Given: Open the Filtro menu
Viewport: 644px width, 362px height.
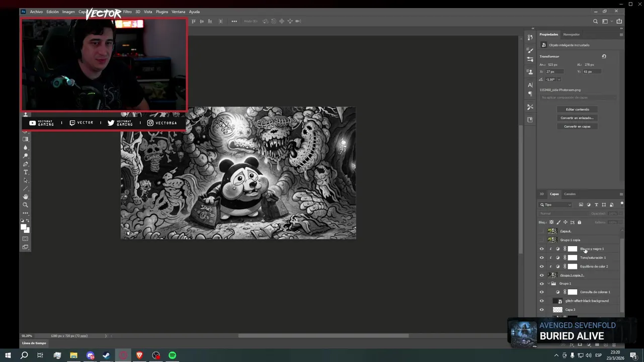Looking at the screenshot, I should tap(127, 12).
